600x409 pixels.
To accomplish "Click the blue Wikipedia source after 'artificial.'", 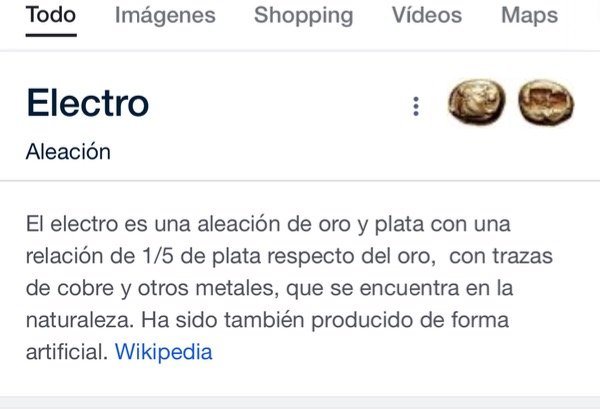I will 163,352.
